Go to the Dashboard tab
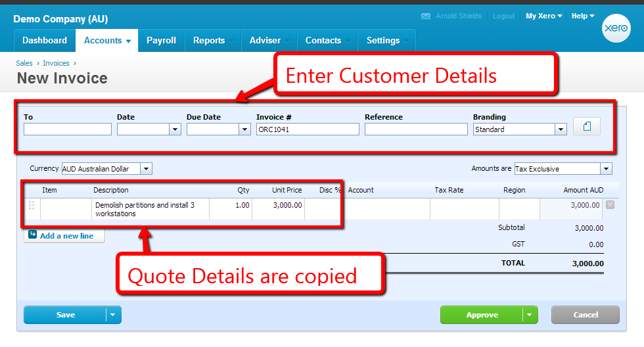 (x=45, y=40)
